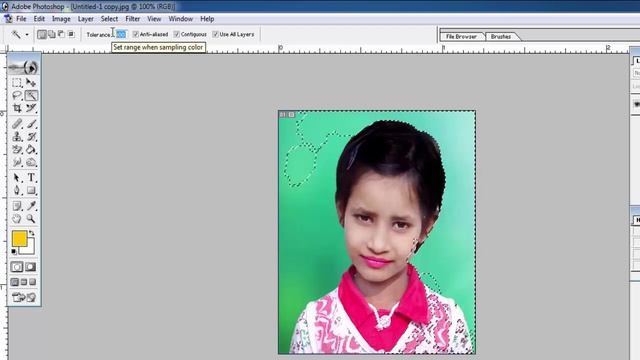
Task: Select the Pen tool
Action: 17,190
